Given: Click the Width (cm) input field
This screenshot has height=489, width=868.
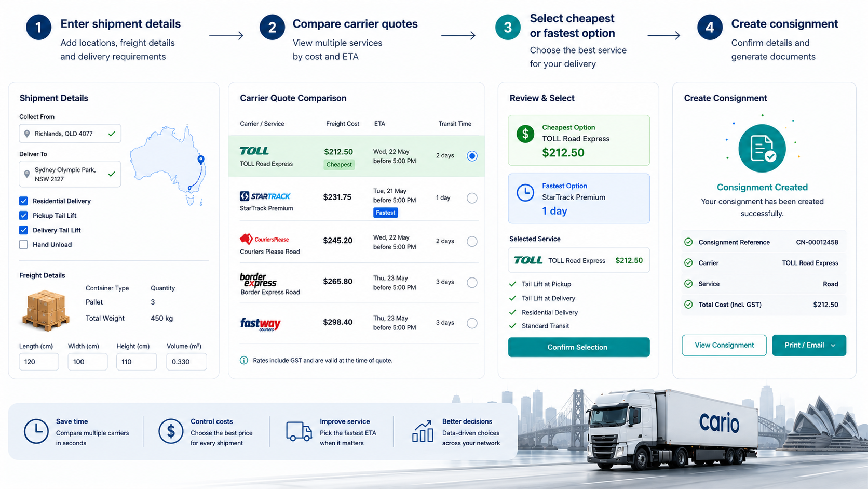Looking at the screenshot, I should (x=88, y=362).
